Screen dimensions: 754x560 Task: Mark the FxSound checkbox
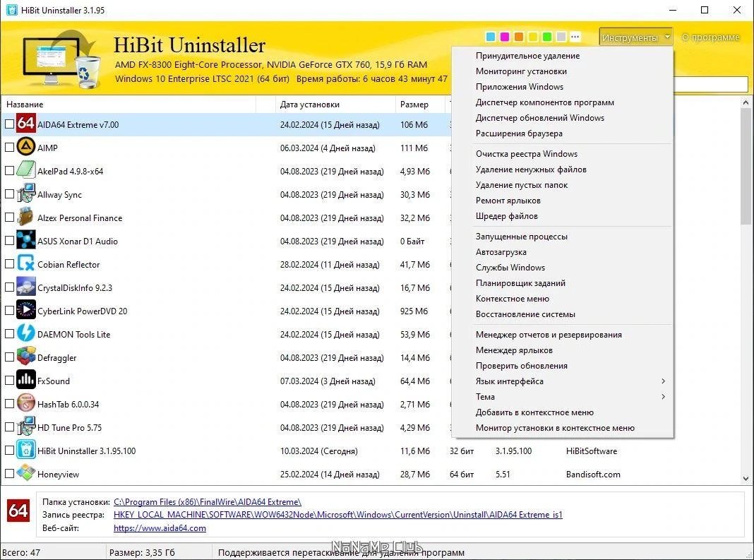9,380
